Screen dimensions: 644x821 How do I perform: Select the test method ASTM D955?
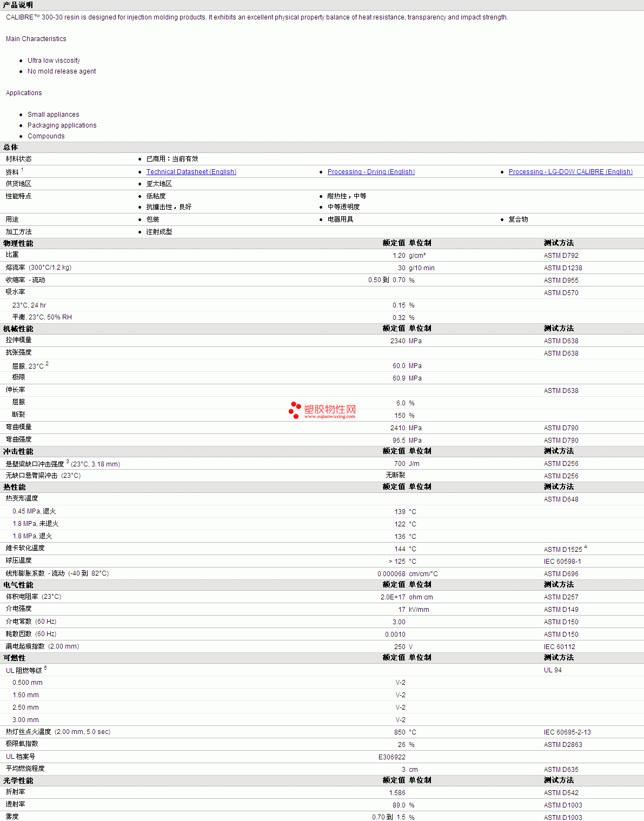click(x=561, y=281)
